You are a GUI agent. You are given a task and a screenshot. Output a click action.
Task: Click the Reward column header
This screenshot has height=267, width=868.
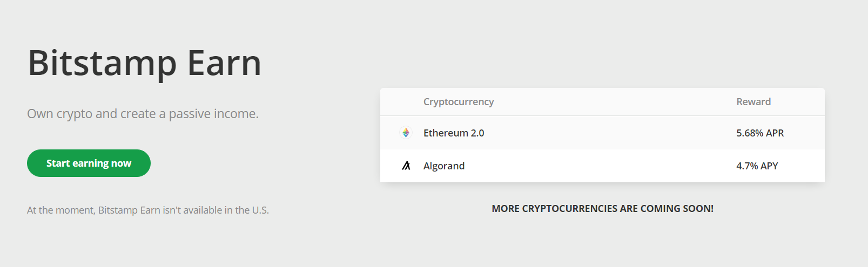coord(753,101)
